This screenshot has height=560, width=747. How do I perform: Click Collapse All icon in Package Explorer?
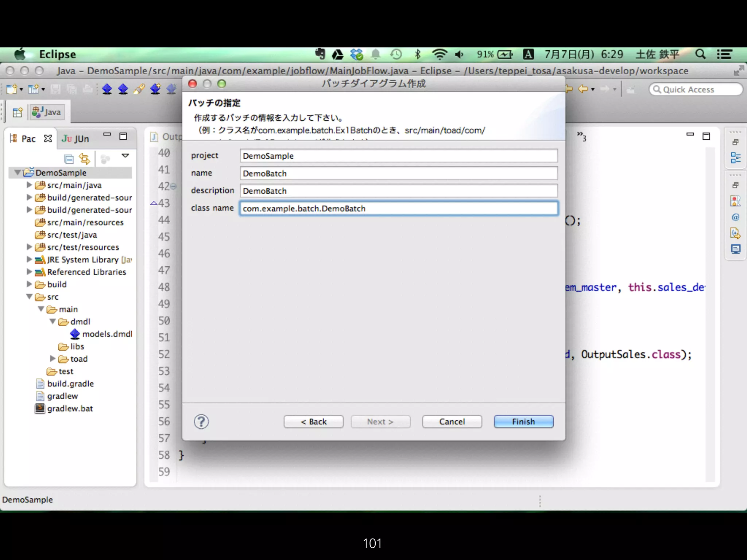point(69,159)
